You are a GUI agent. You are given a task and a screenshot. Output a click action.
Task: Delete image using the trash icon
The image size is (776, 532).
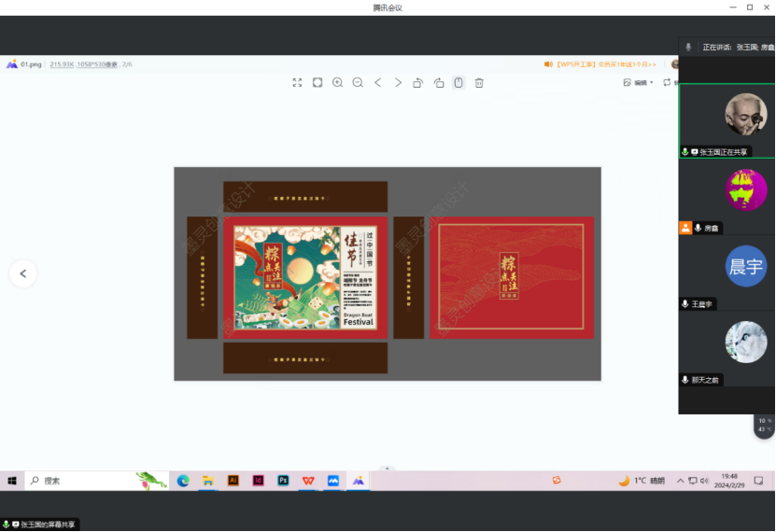coord(479,83)
